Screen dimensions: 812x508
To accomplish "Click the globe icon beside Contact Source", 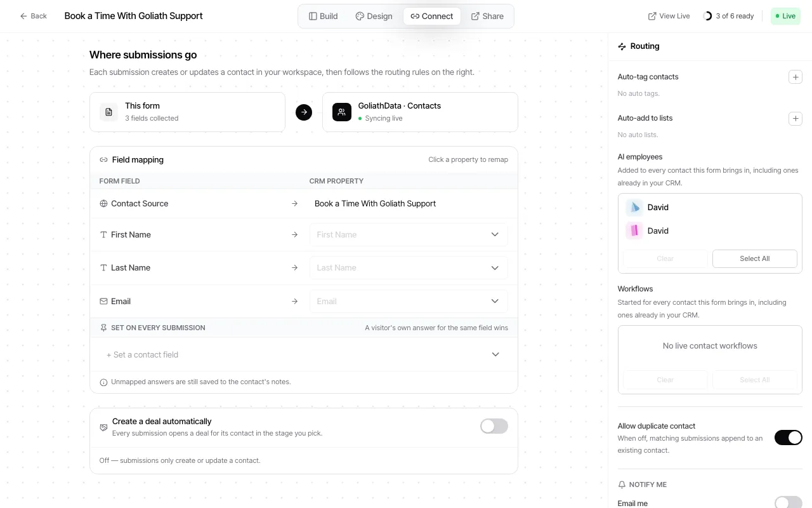I will (103, 204).
